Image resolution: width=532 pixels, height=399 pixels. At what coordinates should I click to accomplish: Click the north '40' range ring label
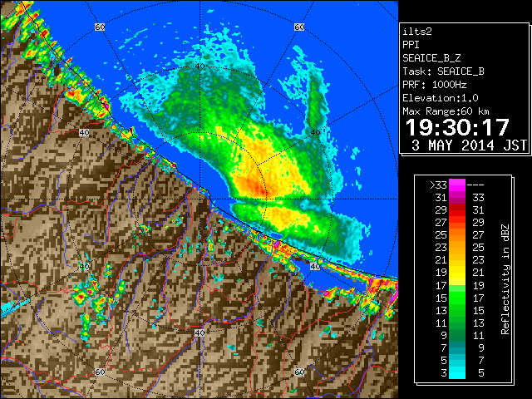point(199,66)
